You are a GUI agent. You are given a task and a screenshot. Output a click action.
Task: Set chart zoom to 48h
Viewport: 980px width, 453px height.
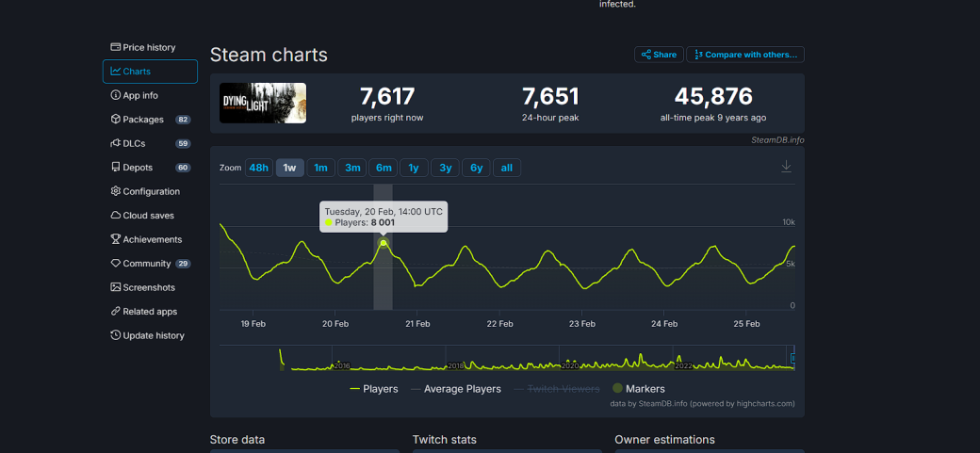(259, 168)
